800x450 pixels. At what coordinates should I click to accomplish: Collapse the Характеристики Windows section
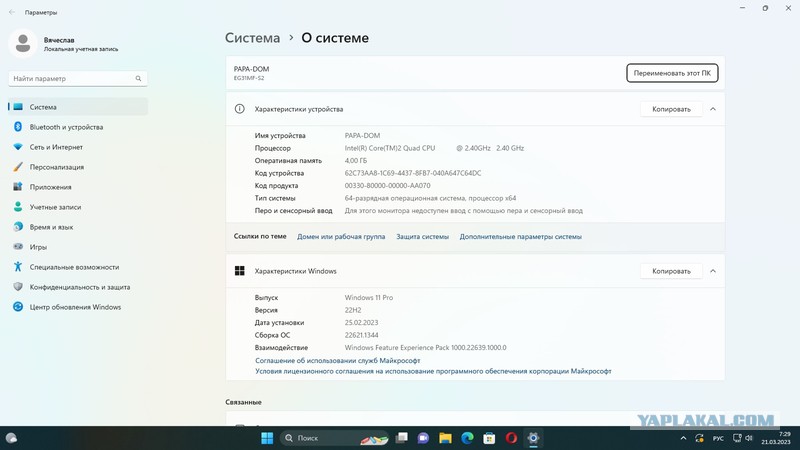pos(713,271)
